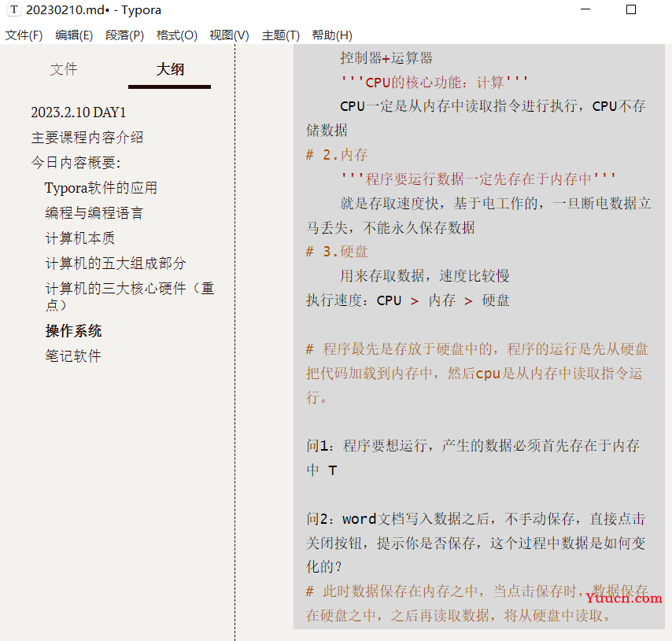Click the red text CPU的核心功能: 计算
This screenshot has width=672, height=641.
click(x=434, y=83)
